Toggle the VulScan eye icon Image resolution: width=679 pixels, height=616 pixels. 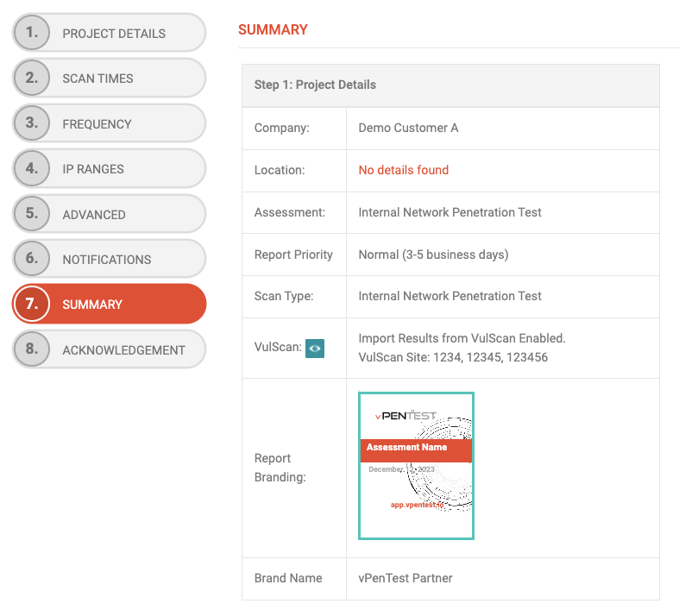coord(315,349)
